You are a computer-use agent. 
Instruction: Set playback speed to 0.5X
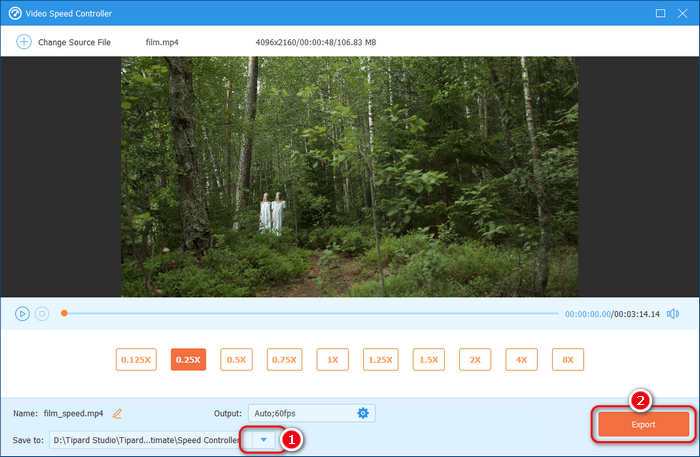coord(237,360)
